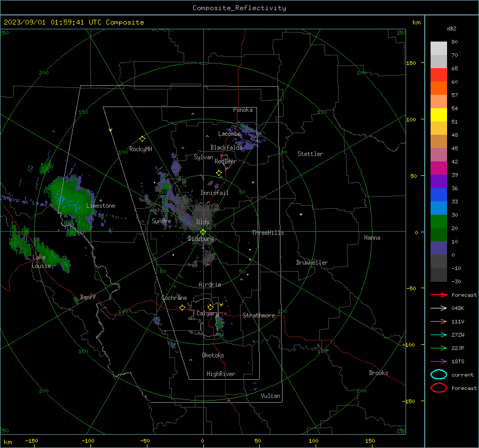
Task: Click the magenta swatch between 42 and 39
Action: [439, 168]
